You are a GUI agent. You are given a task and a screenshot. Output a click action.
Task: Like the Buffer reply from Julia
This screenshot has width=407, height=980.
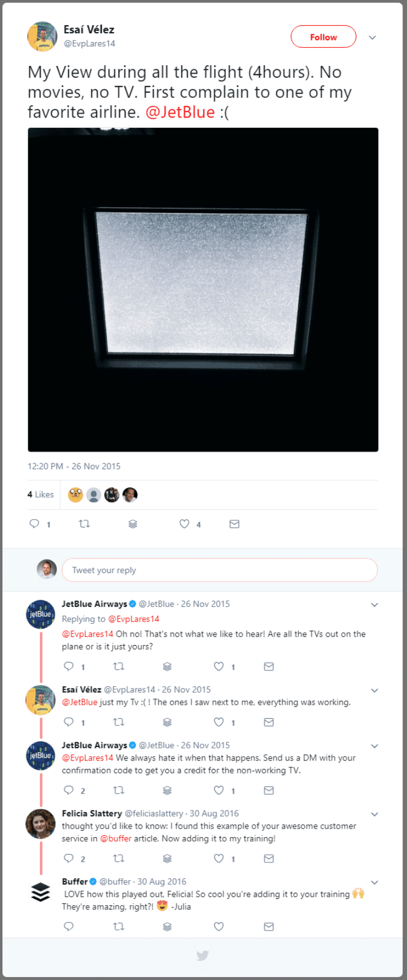218,927
